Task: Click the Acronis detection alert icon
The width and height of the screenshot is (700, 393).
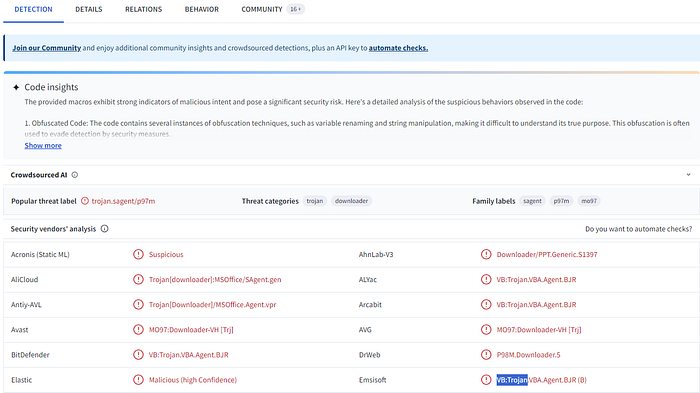Action: coord(138,255)
